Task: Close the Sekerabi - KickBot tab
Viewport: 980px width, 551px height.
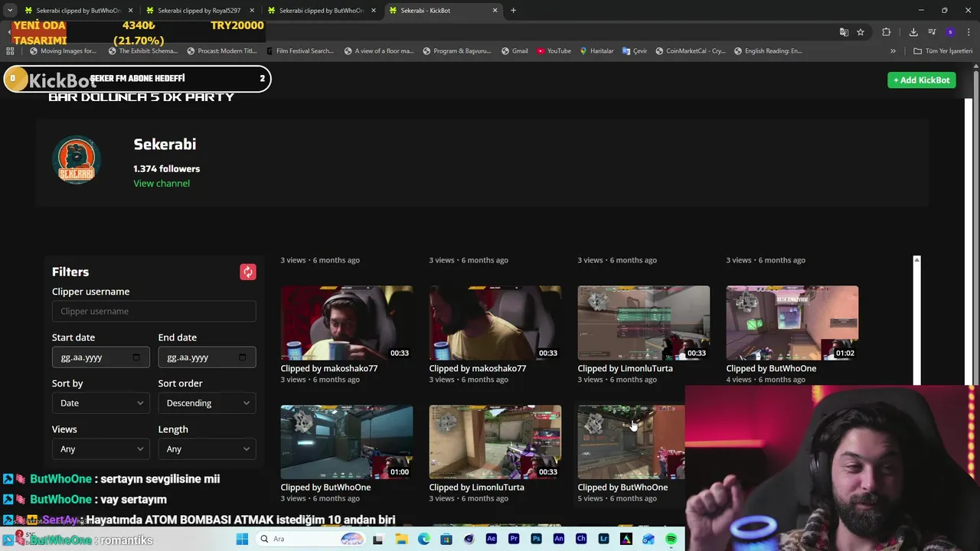Action: point(495,11)
